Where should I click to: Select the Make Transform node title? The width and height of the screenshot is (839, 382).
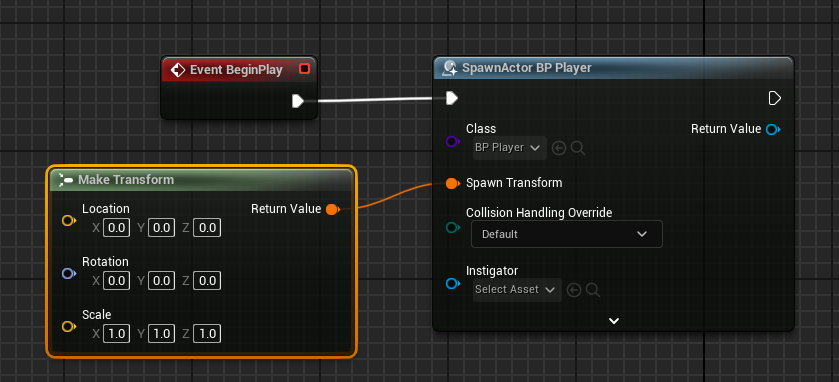(x=126, y=180)
